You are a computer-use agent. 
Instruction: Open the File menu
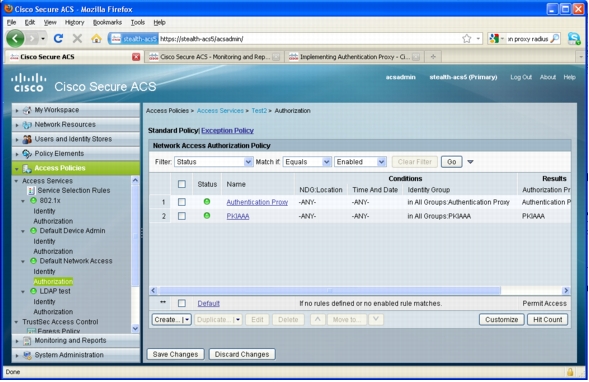[11, 22]
